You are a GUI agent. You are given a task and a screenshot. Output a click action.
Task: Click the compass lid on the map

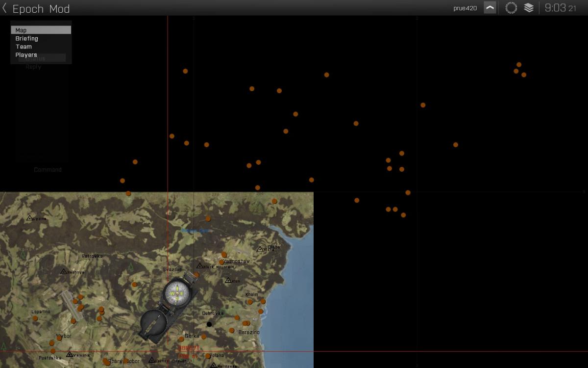[x=154, y=324]
